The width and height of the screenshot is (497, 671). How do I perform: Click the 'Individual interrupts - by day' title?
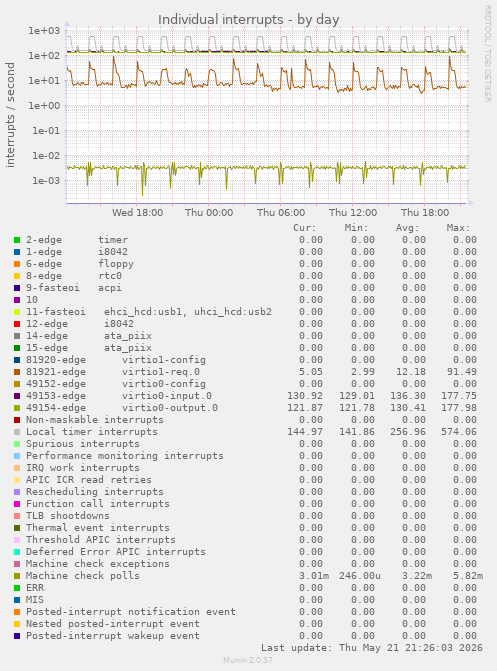pyautogui.click(x=249, y=20)
